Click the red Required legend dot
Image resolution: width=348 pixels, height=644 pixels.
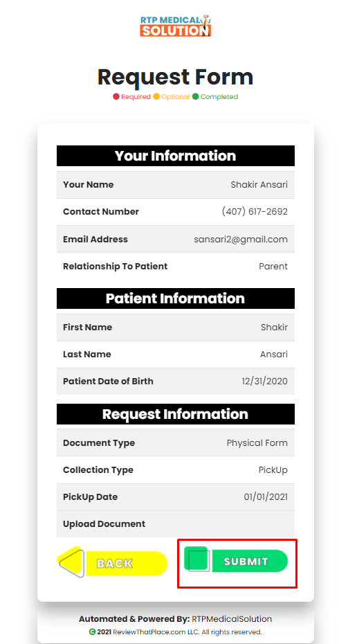pyautogui.click(x=116, y=96)
